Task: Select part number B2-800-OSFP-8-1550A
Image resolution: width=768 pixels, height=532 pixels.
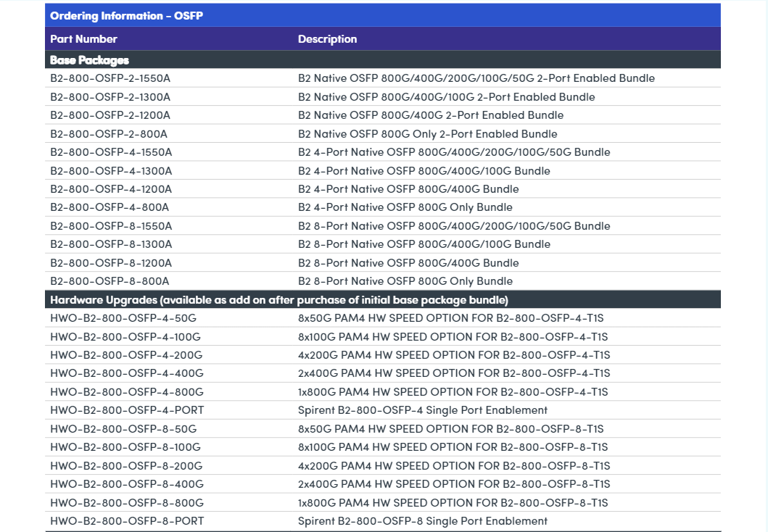Action: click(x=111, y=225)
